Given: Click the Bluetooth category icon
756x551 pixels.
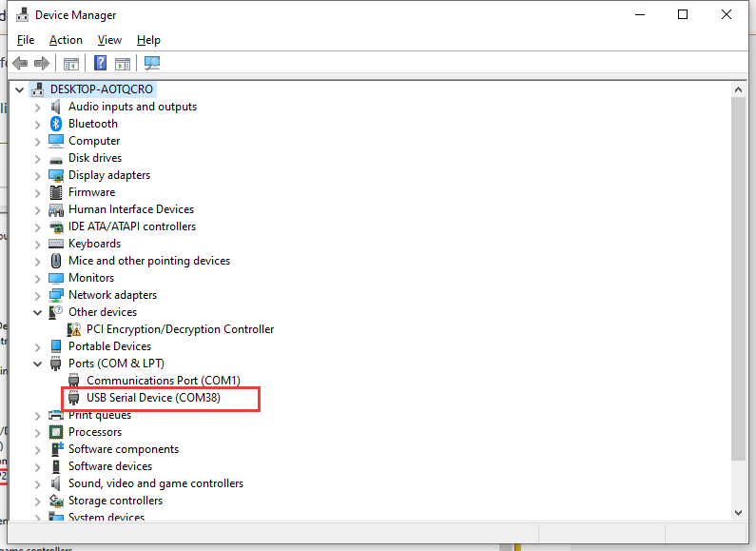Looking at the screenshot, I should point(56,124).
